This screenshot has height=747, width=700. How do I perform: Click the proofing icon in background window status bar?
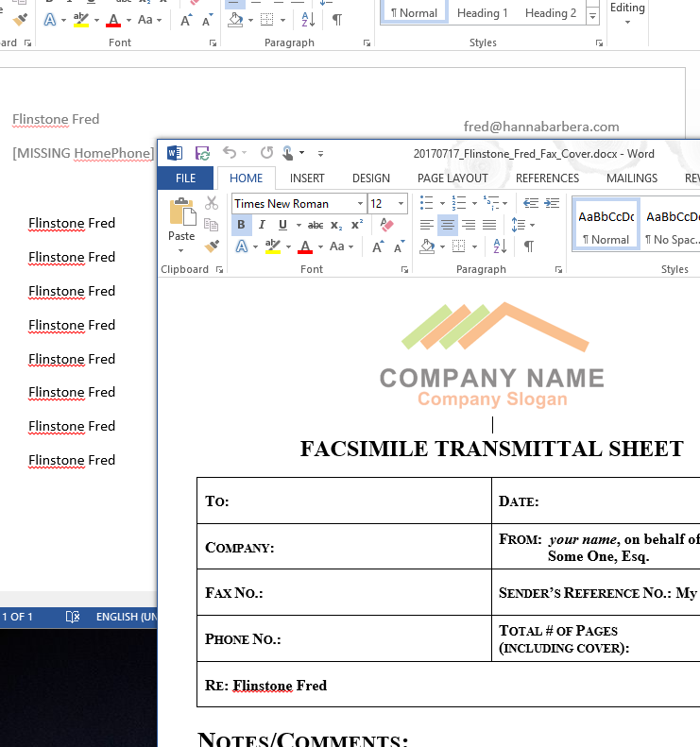pos(73,617)
